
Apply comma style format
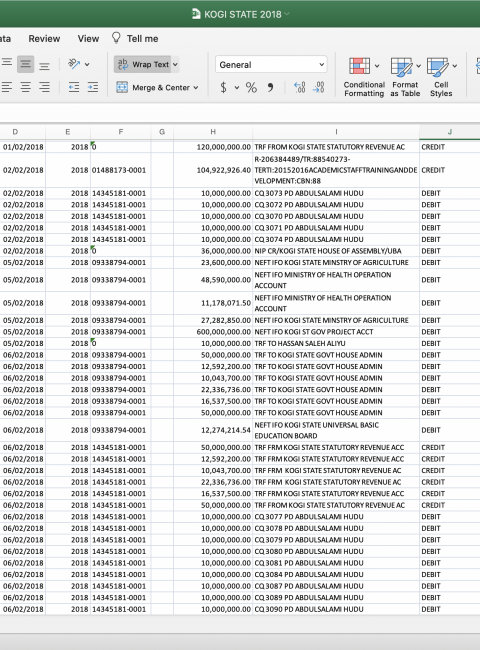[x=270, y=87]
